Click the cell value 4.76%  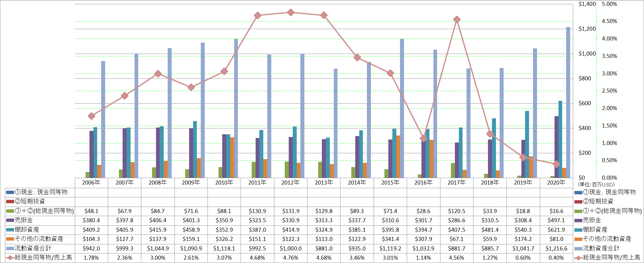coord(291,258)
